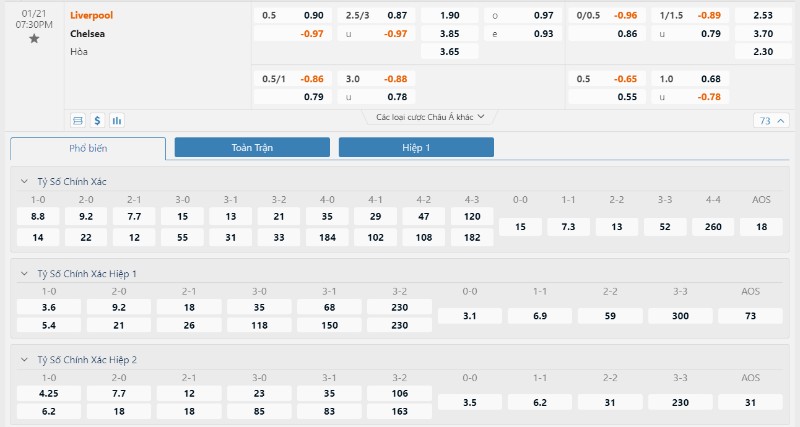Viewport: 800px width, 427px height.
Task: Switch to the Phổ biến tab
Action: click(x=88, y=148)
